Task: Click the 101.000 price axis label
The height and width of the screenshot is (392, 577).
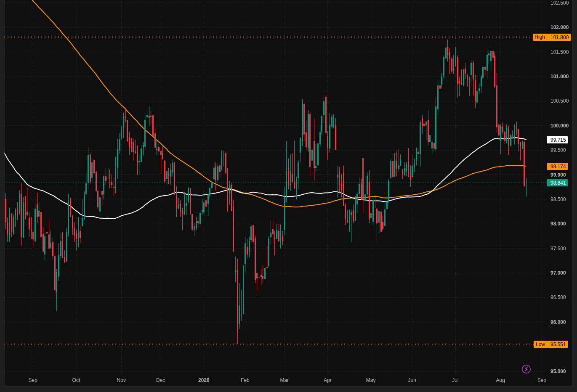Action: [559, 77]
